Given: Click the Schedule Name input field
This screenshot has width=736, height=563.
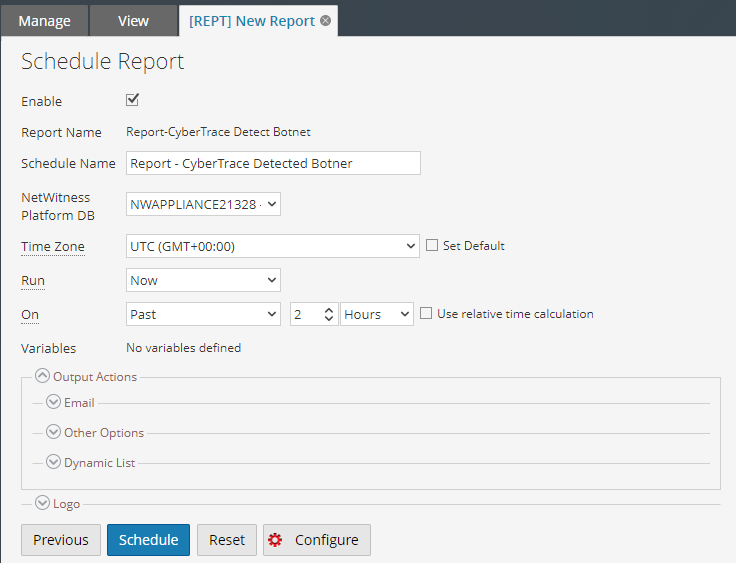Looking at the screenshot, I should (272, 163).
